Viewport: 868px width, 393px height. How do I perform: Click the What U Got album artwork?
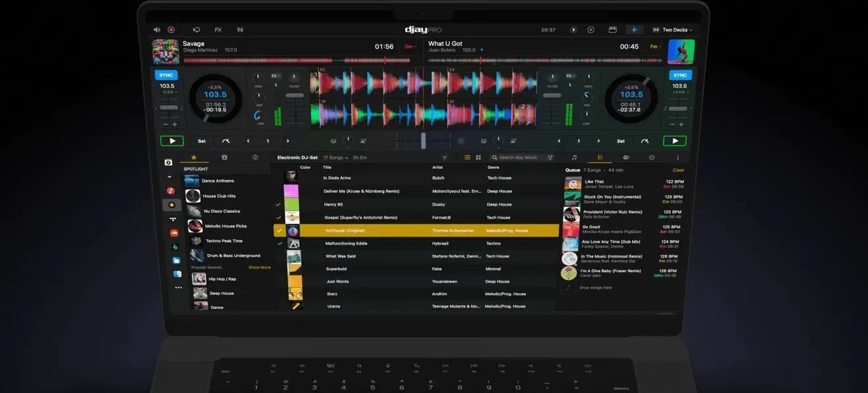coord(681,51)
